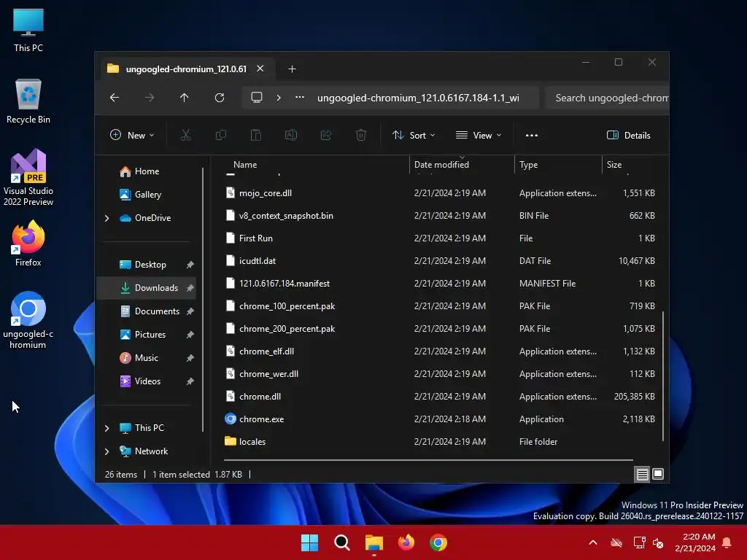The height and width of the screenshot is (560, 747).
Task: Click the Copy icon in toolbar
Action: click(x=220, y=135)
